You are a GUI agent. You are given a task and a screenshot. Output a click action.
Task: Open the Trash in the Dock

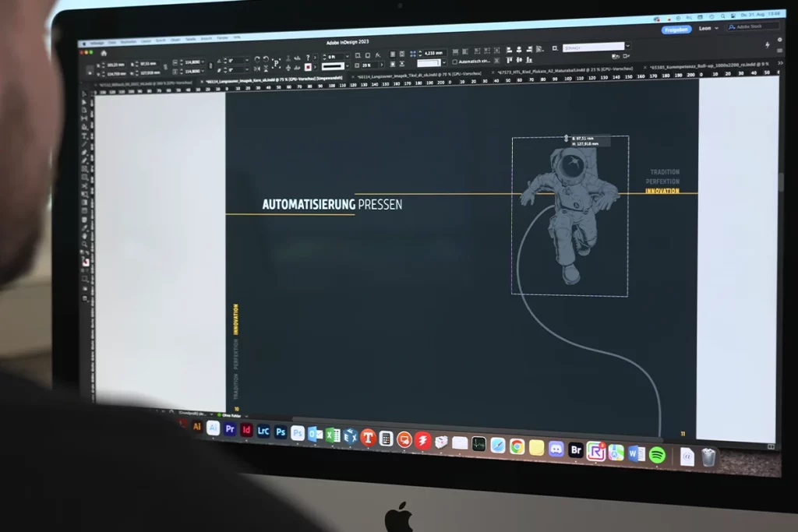tap(708, 457)
